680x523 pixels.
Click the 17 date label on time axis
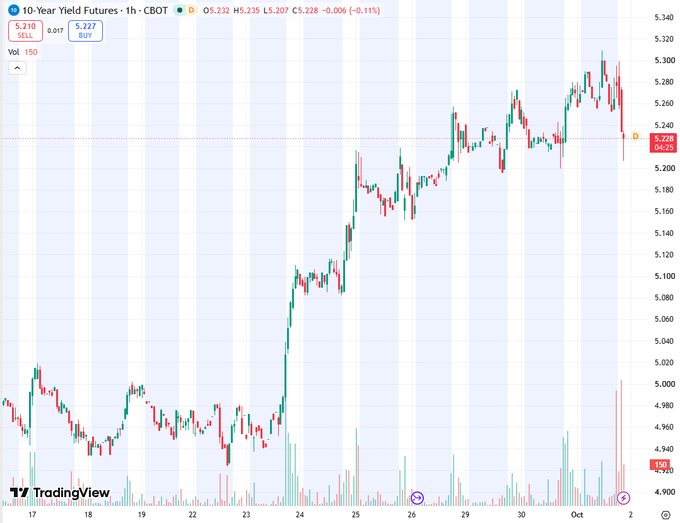[32, 515]
